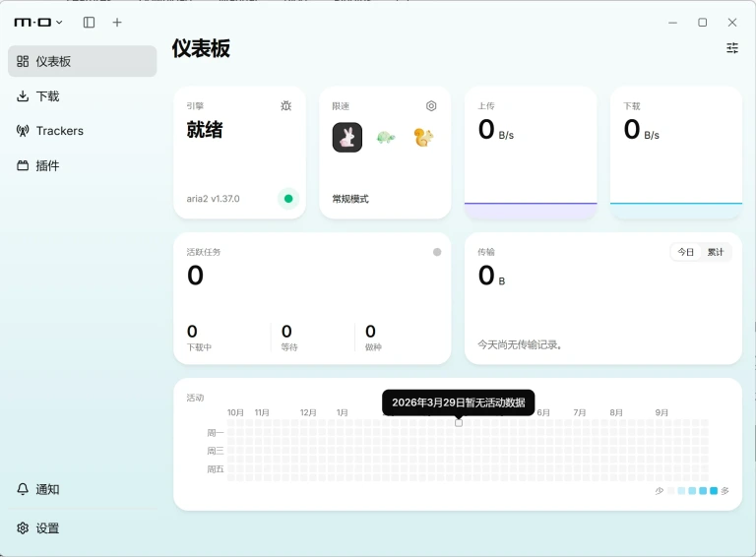Image resolution: width=756 pixels, height=557 pixels.
Task: Click the gear icon beside 设置
Action: point(23,528)
